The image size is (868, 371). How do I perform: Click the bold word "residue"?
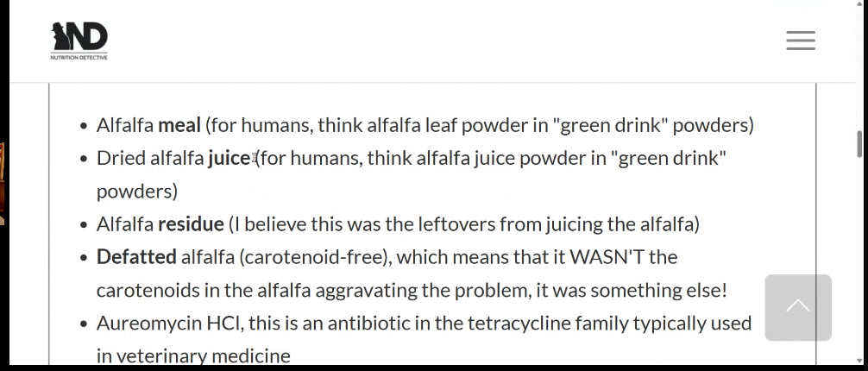191,224
